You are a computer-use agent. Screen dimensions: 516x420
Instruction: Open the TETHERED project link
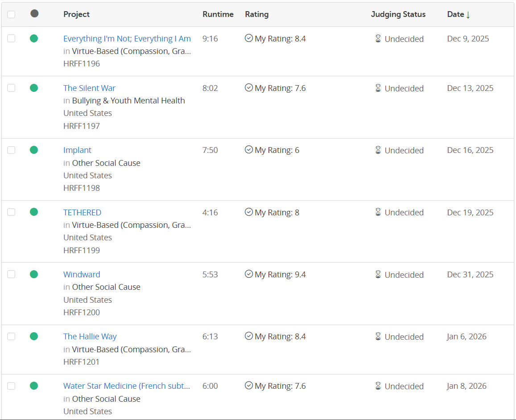[x=82, y=212]
